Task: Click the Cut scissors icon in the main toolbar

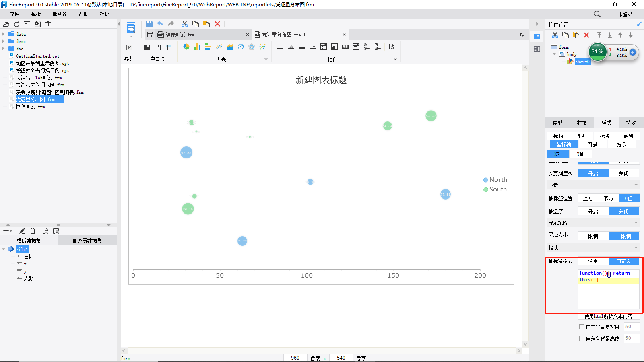Action: 185,24
